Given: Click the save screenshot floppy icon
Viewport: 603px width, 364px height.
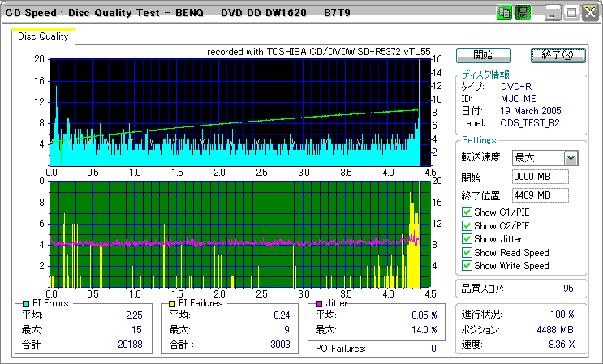Looking at the screenshot, I should coord(523,13).
